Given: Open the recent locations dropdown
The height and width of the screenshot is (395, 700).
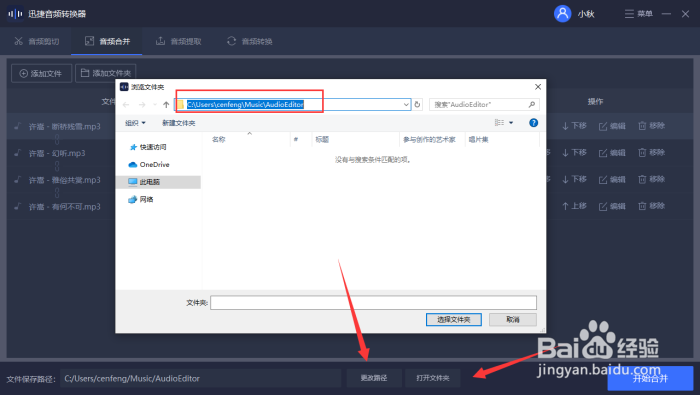Looking at the screenshot, I should click(x=154, y=104).
